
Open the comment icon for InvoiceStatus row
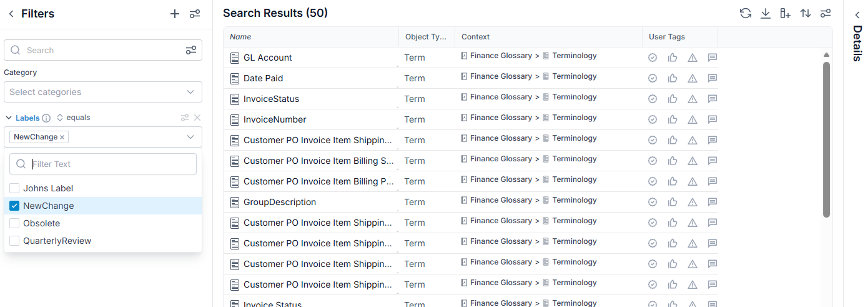[x=713, y=99]
